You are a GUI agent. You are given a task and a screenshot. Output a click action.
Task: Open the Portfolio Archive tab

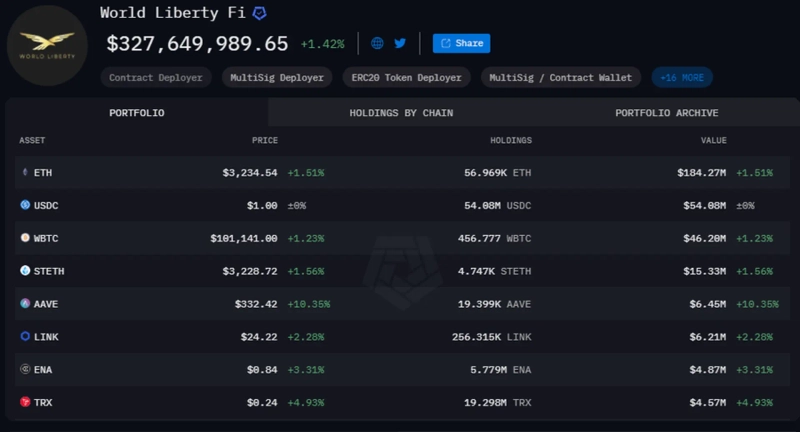tap(666, 113)
